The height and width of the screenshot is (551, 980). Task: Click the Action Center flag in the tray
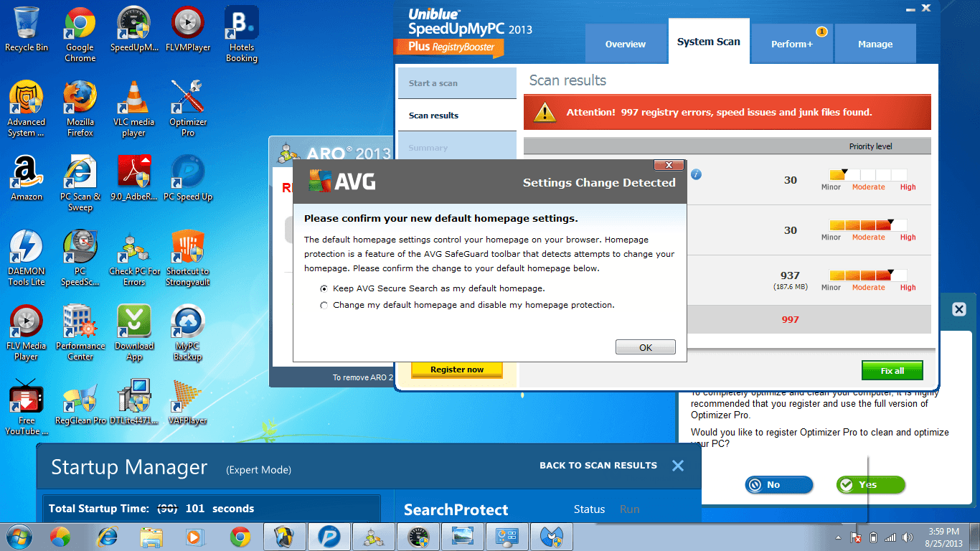pyautogui.click(x=855, y=537)
